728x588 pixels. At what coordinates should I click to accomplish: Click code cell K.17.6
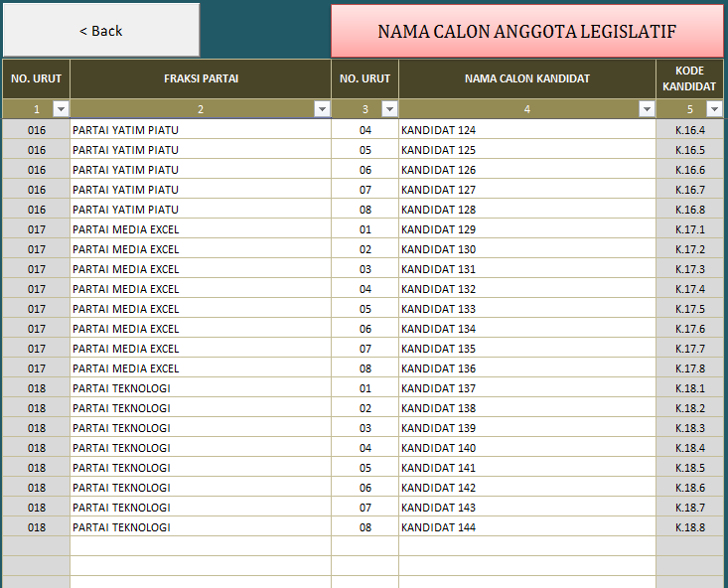coord(689,329)
